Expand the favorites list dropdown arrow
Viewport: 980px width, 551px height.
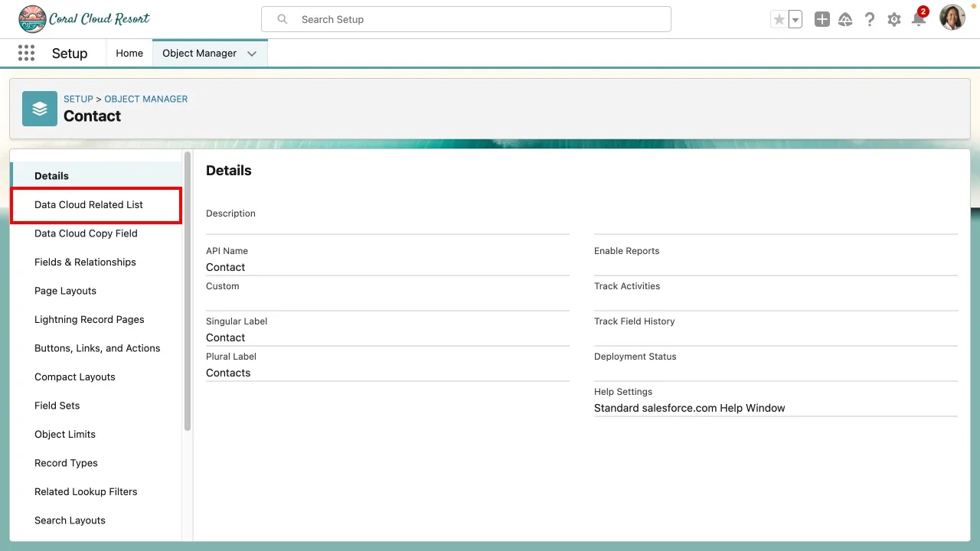pyautogui.click(x=795, y=20)
